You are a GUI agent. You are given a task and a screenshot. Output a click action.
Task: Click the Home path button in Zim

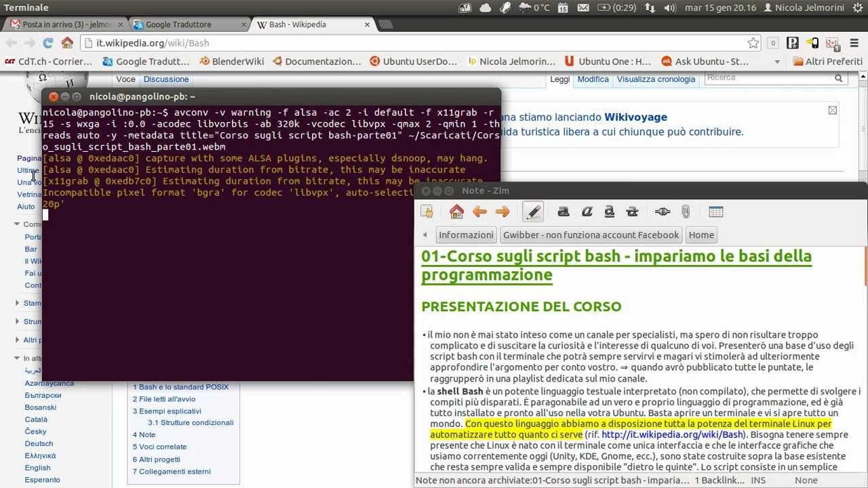point(701,235)
